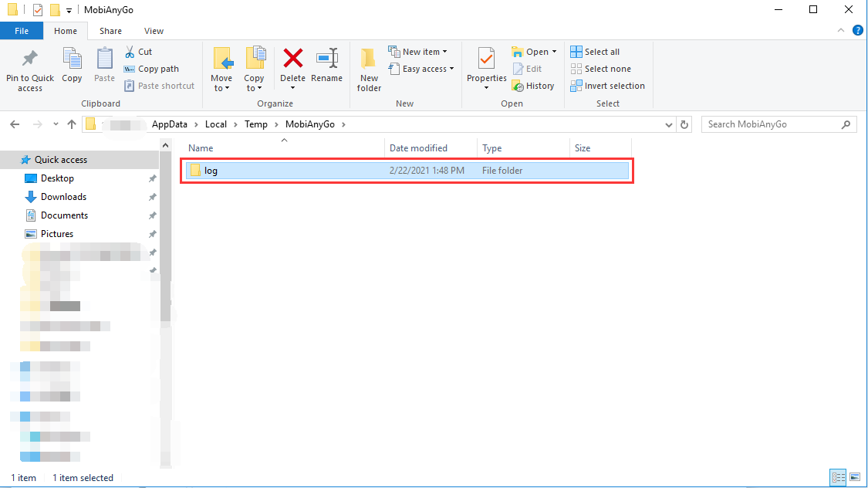Screen dimensions: 868x488
Task: Expand address bar history dropdown
Action: [x=669, y=124]
